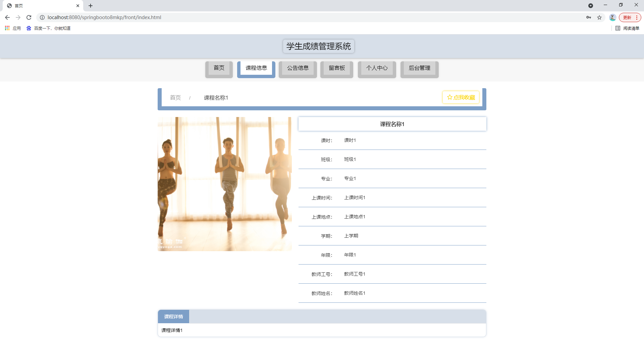Open the browser update menu button
644x341 pixels.
tap(630, 17)
